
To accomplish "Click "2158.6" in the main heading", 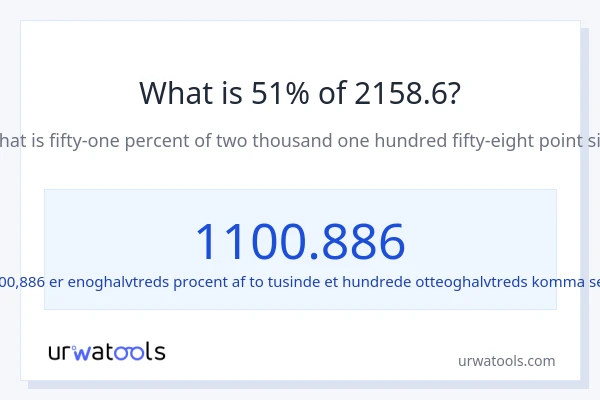I will coord(407,93).
